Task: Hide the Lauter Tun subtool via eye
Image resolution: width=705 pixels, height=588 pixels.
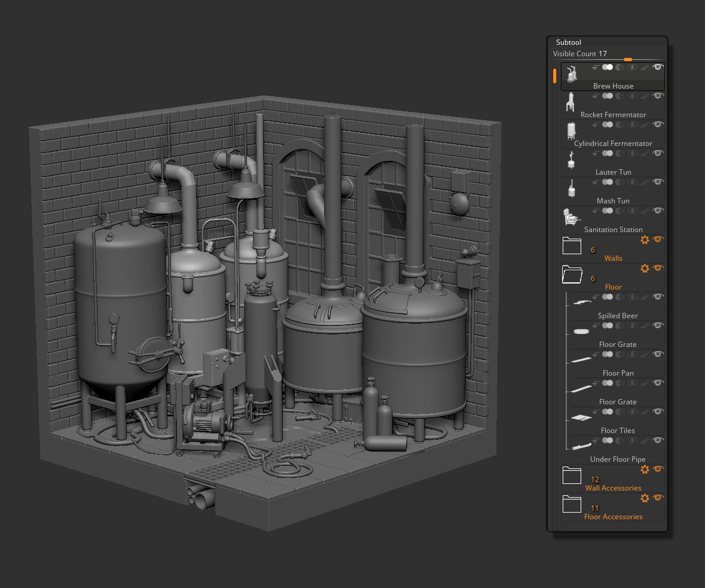Action: 658,154
